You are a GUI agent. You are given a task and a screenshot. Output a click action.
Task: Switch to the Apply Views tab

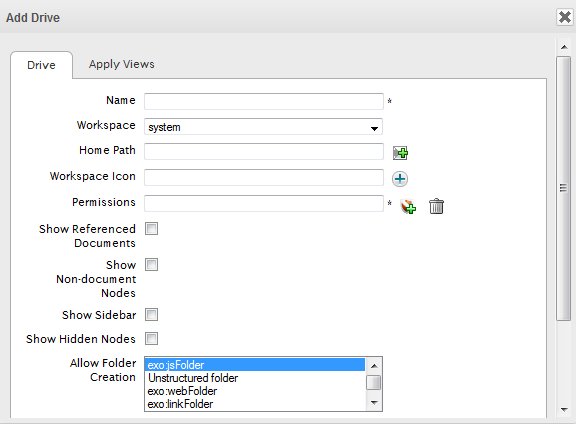(122, 64)
